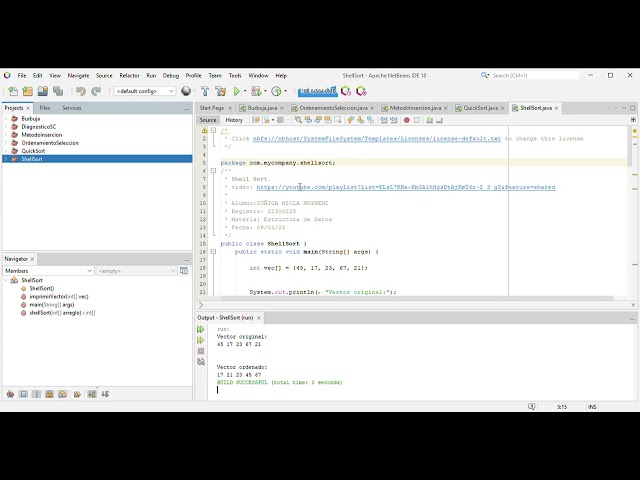
Task: Switch to the QuickSort.java tab
Action: coord(480,108)
